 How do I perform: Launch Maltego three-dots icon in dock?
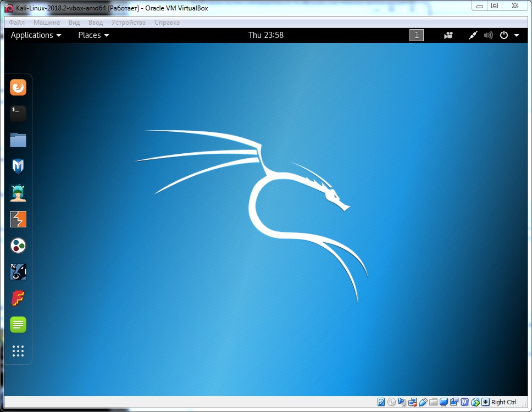(x=18, y=246)
